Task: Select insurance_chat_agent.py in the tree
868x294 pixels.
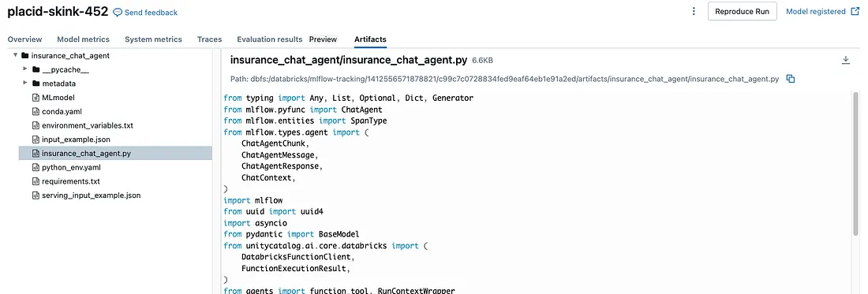Action: (86, 153)
